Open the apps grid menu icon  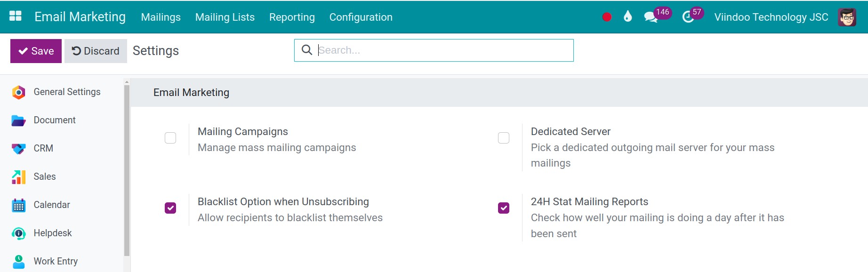point(16,16)
